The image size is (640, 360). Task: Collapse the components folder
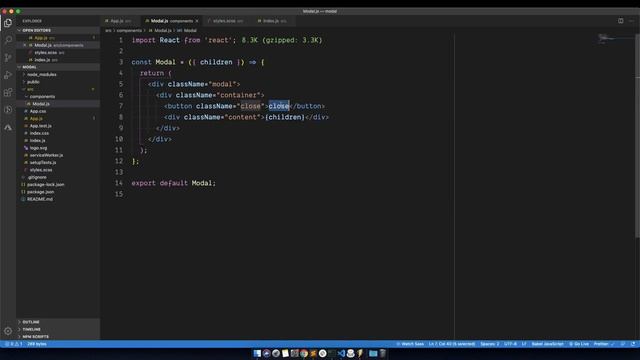click(x=58, y=96)
